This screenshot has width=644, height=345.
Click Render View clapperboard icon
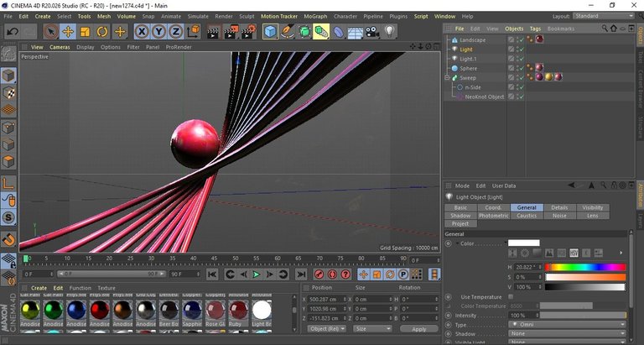click(x=213, y=32)
